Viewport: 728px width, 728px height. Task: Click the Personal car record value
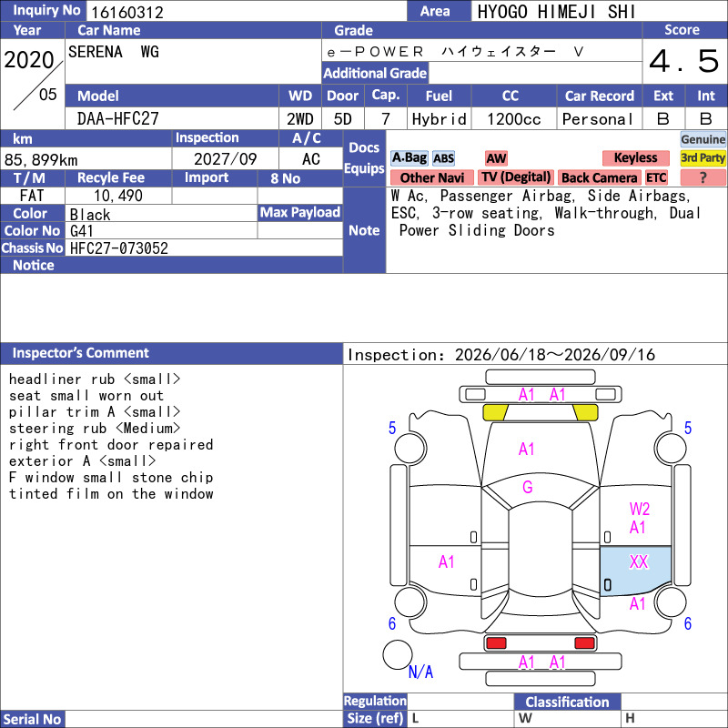(x=598, y=119)
